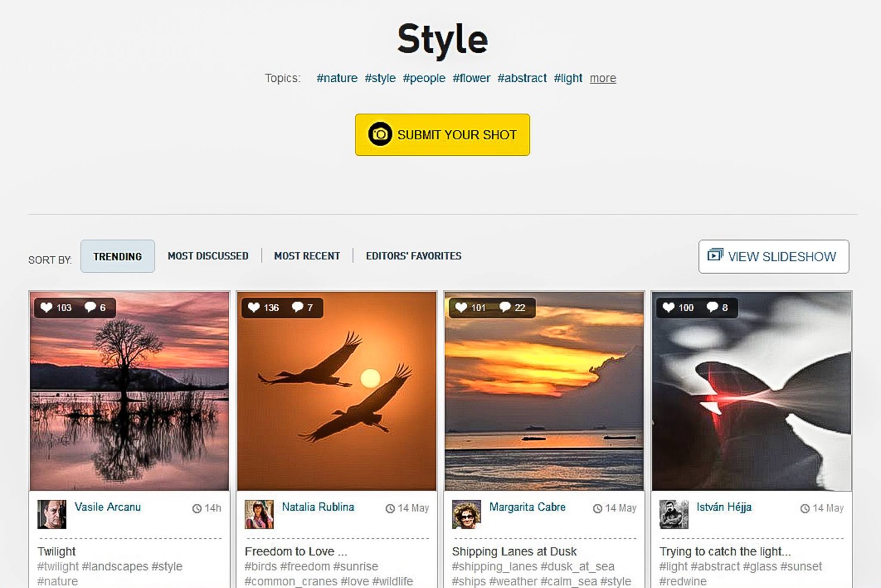Open the #nature topic link
This screenshot has width=881, height=588.
click(337, 78)
